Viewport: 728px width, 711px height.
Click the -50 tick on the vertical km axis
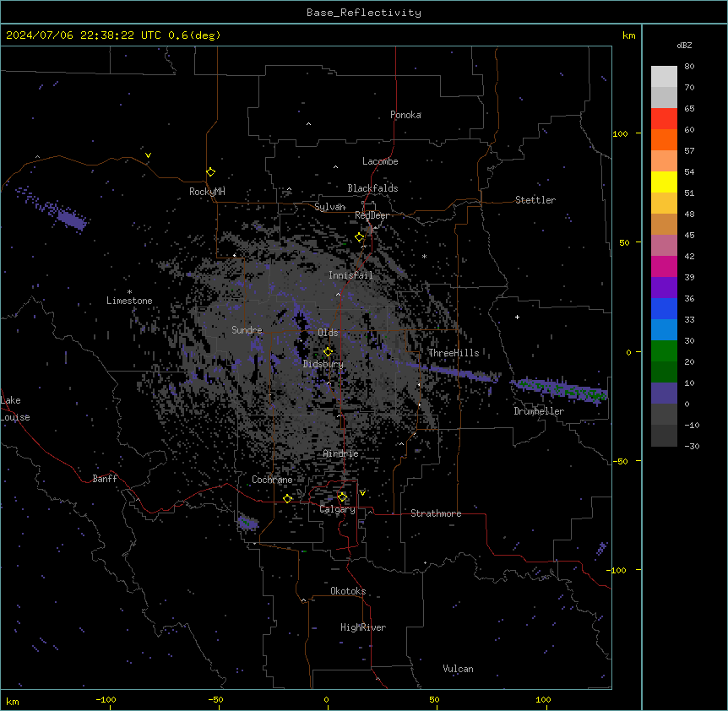pos(620,461)
